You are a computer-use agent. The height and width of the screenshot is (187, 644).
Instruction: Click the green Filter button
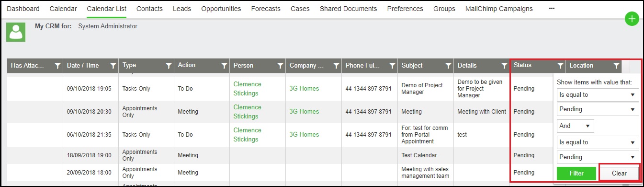pyautogui.click(x=576, y=173)
